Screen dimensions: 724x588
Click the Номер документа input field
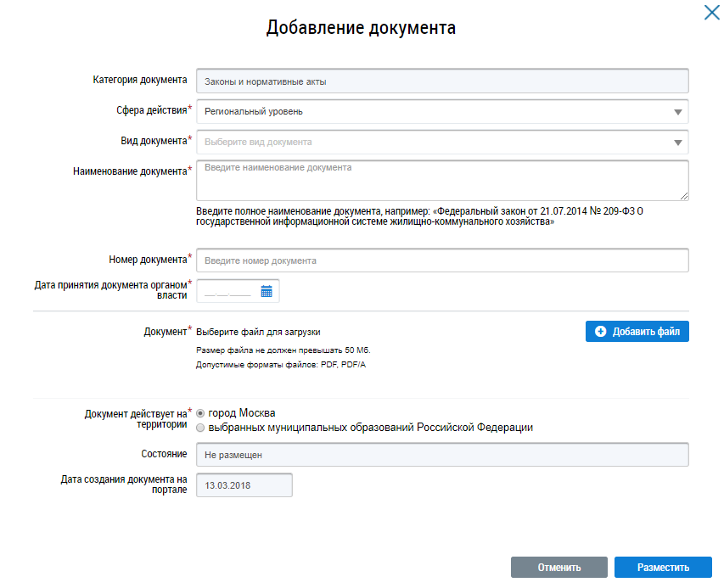441,260
